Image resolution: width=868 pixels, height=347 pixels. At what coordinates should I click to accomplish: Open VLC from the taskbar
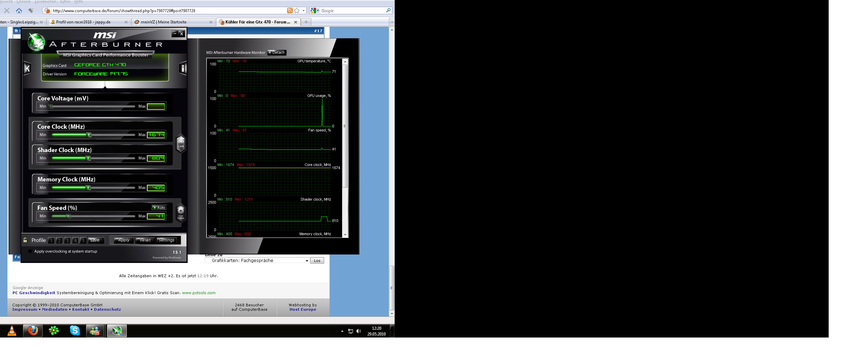12,331
